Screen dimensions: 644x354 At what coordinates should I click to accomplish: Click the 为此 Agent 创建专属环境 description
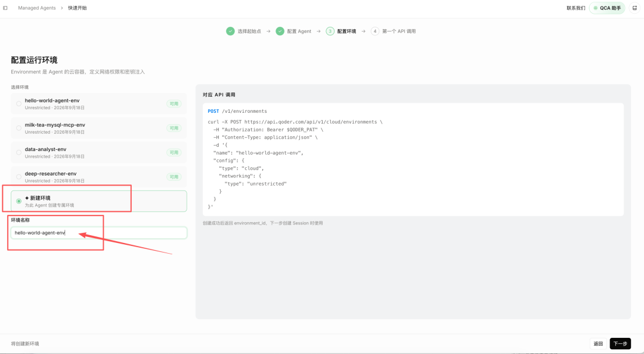pos(49,205)
